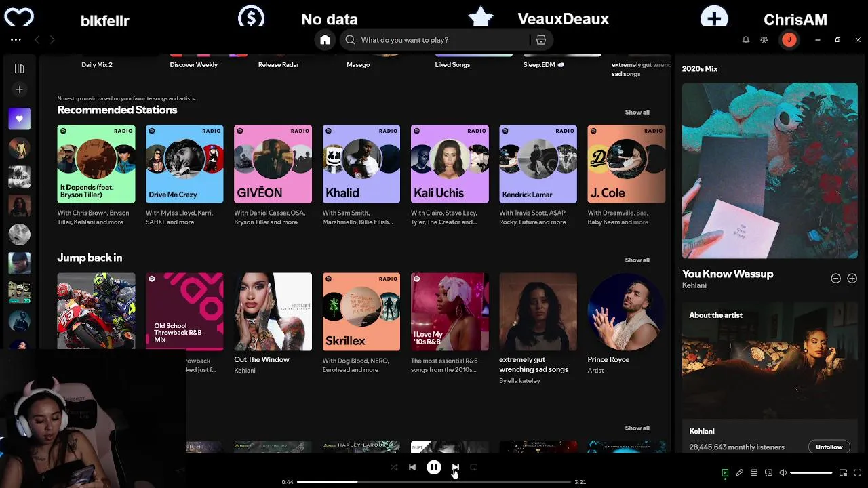
Task: Click the now playing album artwork
Action: (770, 171)
